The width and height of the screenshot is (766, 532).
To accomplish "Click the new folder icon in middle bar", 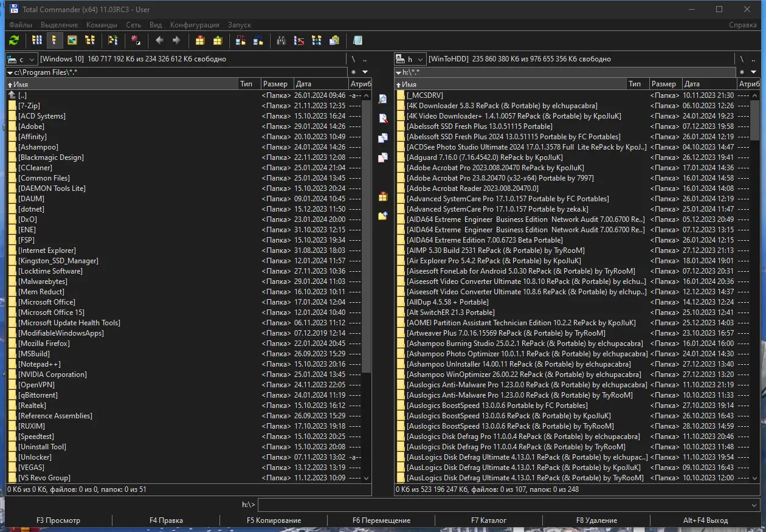I will tap(382, 216).
